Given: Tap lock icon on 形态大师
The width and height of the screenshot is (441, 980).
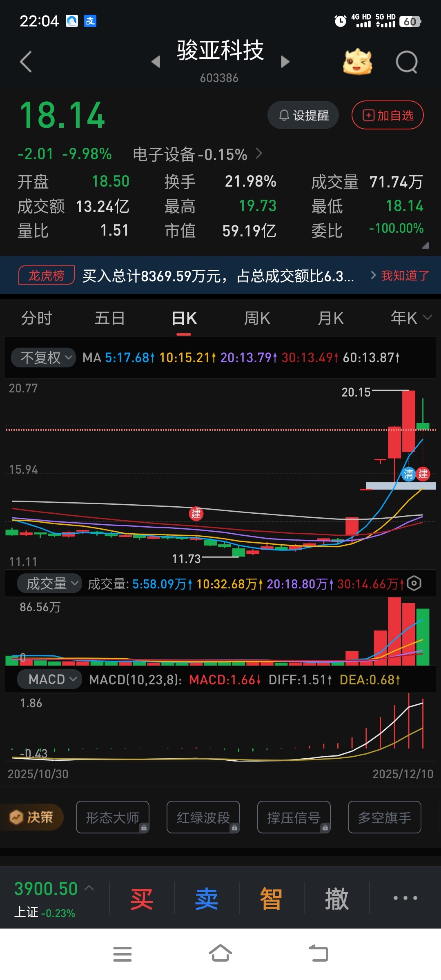Looking at the screenshot, I should point(144,828).
